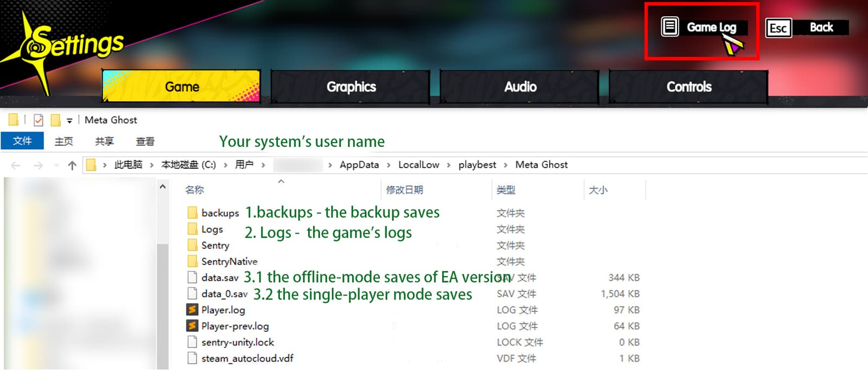Open the Audio settings tab
This screenshot has height=371, width=868.
[x=520, y=87]
